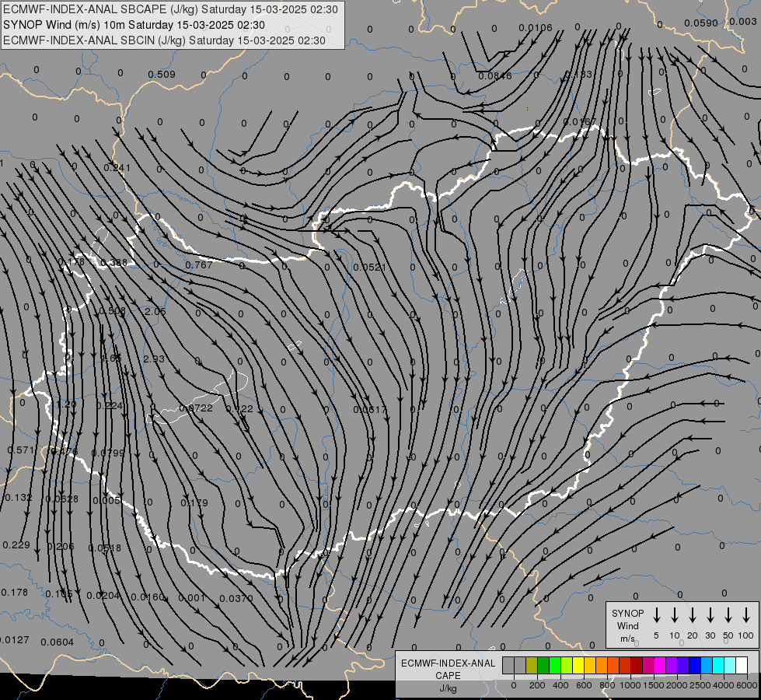Click the 0.476 CAPE value on map

(65, 452)
